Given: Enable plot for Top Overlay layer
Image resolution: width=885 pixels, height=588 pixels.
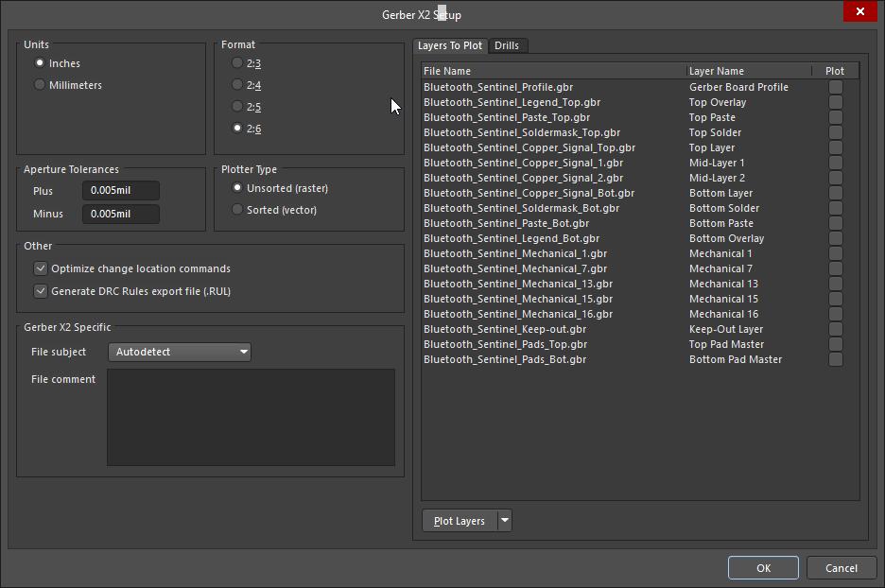Looking at the screenshot, I should coord(835,102).
